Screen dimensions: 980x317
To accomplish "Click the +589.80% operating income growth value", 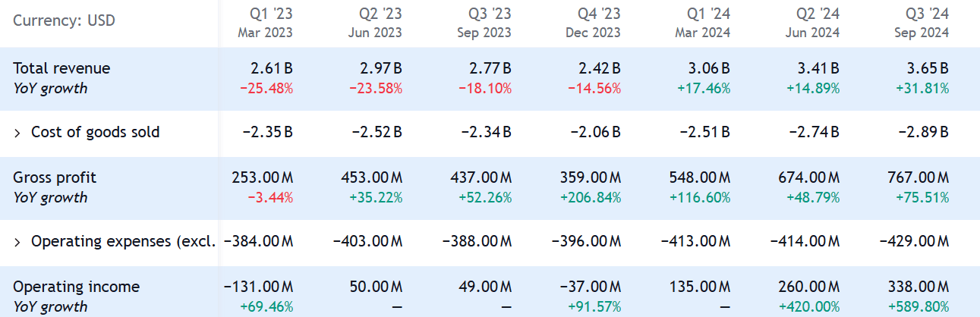I will pos(919,306).
